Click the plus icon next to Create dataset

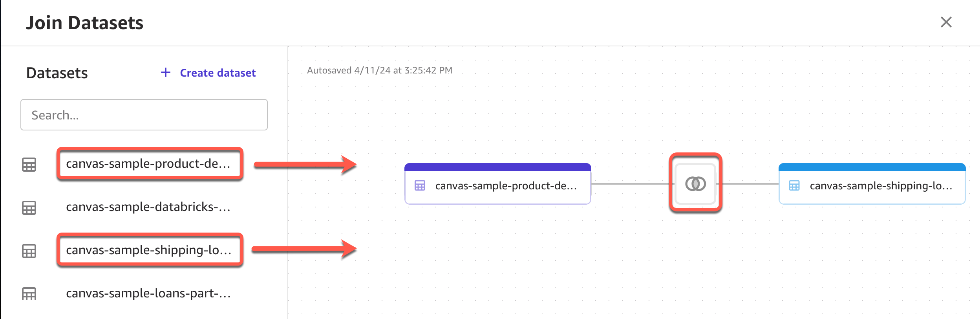point(166,72)
